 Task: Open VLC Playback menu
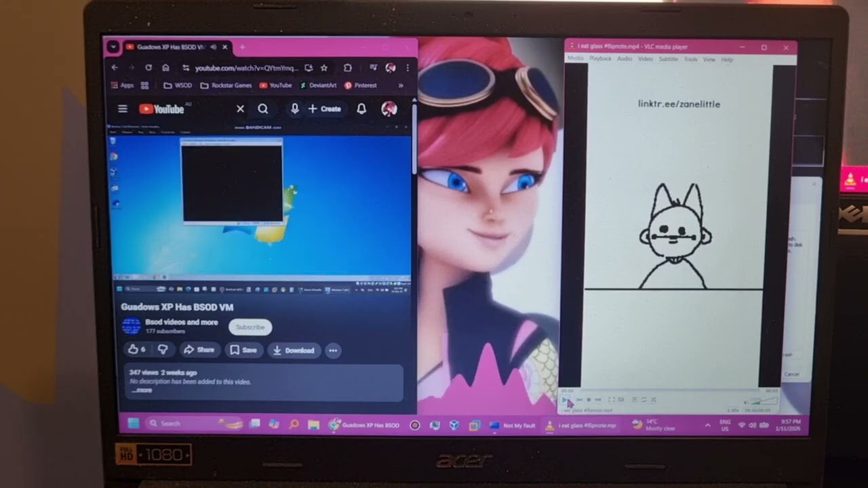click(600, 59)
